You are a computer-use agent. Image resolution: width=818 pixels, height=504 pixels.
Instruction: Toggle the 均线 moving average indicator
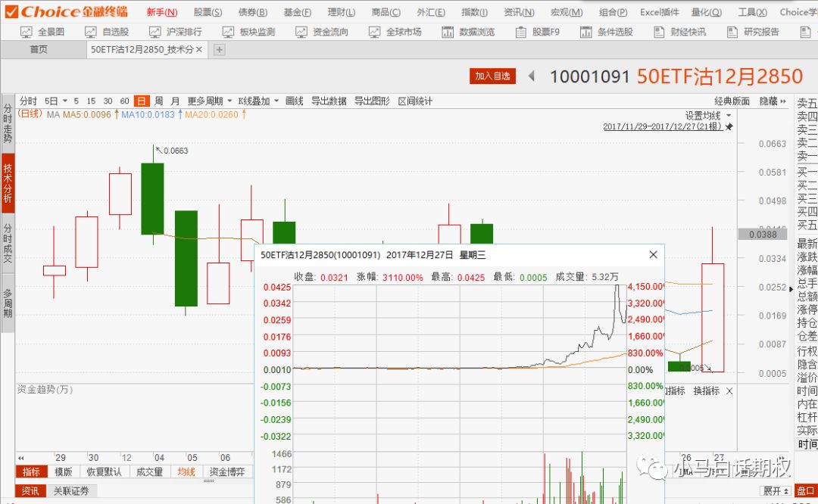(x=186, y=471)
